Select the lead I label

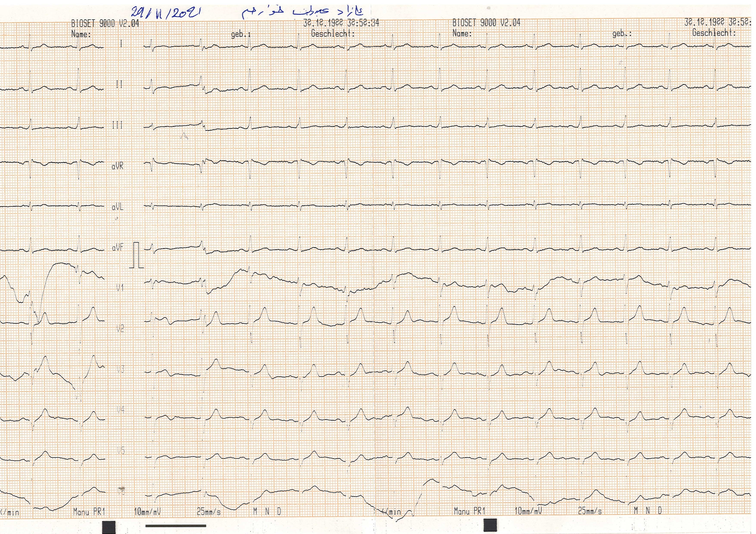(121, 44)
